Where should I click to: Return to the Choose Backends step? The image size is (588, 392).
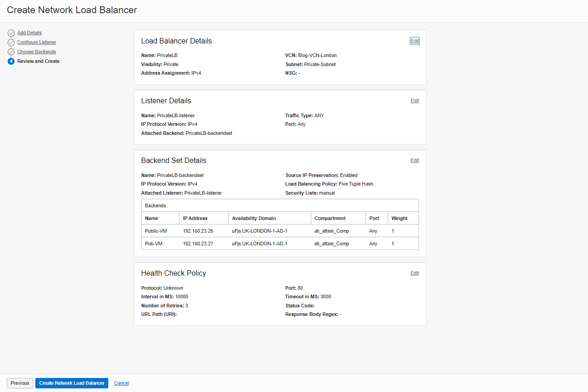[x=36, y=52]
